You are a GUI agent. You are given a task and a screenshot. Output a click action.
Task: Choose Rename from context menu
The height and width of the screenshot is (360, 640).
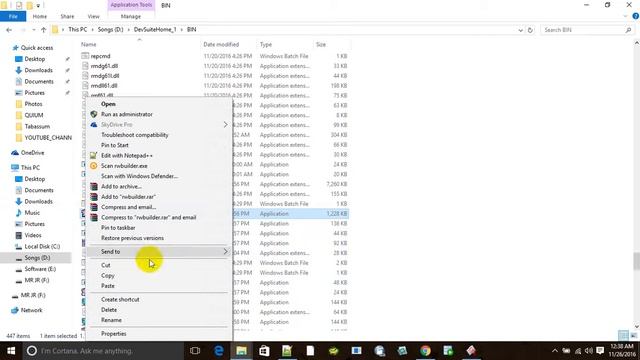(x=111, y=320)
